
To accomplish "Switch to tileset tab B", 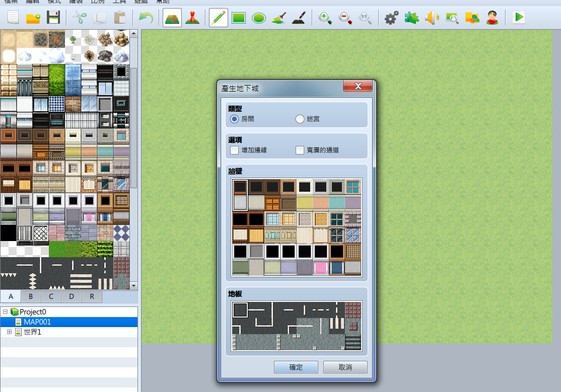I will tap(31, 296).
